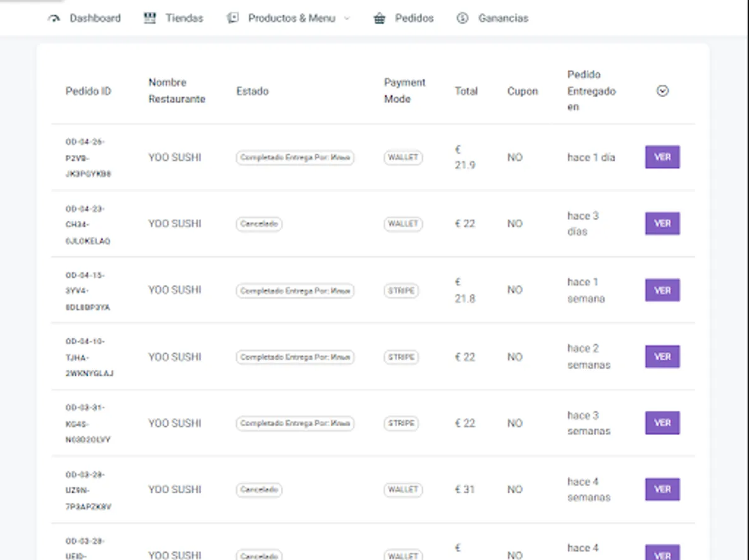View the €31 cancelled order via VER
749x560 pixels.
coord(662,489)
